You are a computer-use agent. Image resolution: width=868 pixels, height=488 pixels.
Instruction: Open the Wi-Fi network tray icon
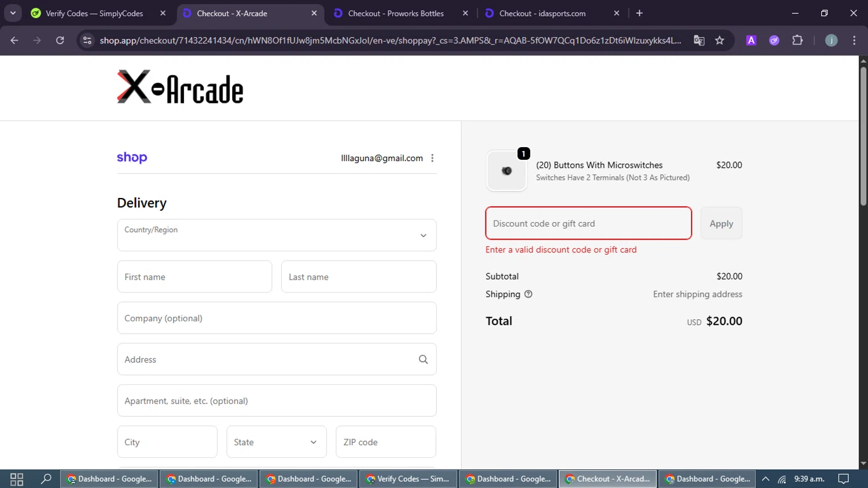click(782, 479)
